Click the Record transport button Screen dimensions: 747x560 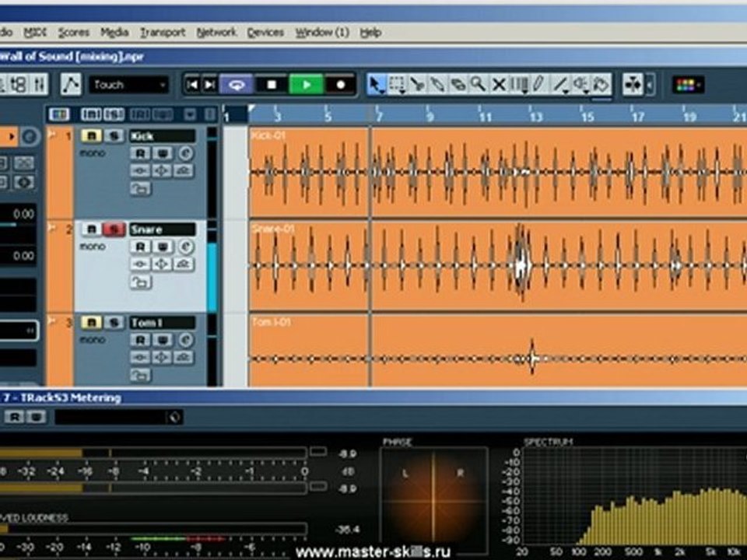[340, 85]
